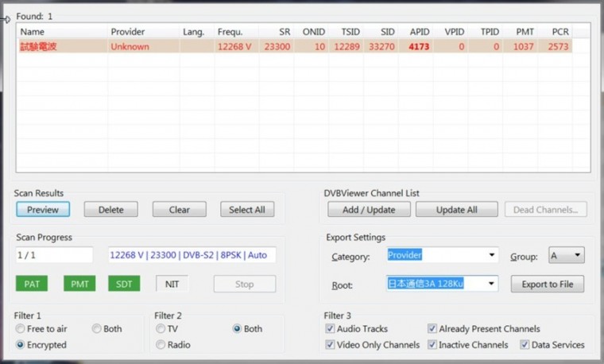
Task: Click symbol rate cell 23300
Action: (277, 47)
